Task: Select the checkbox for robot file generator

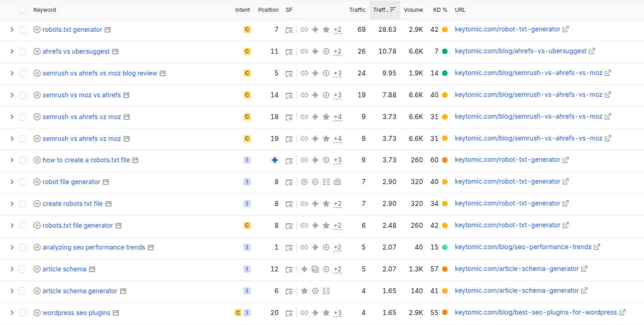Action: click(23, 182)
